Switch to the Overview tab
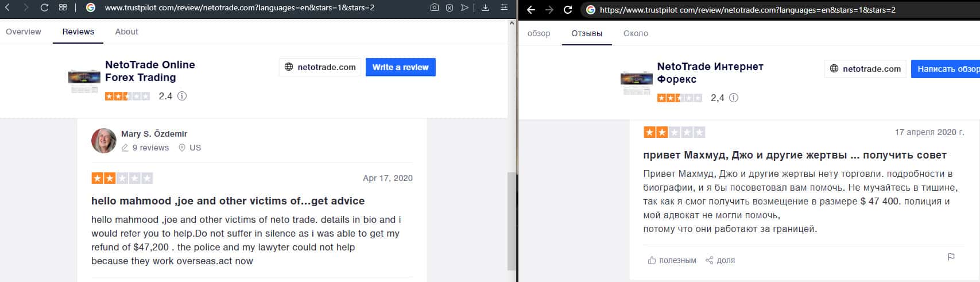Viewport: 980px width, 282px height. 24,32
